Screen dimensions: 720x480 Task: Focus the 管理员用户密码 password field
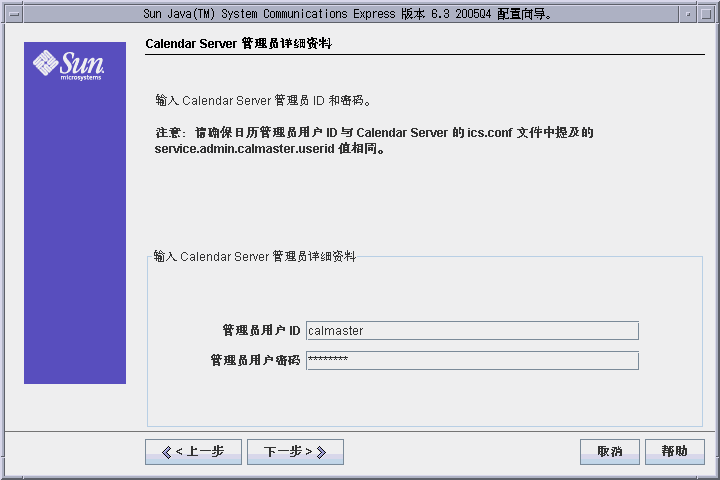pos(472,361)
